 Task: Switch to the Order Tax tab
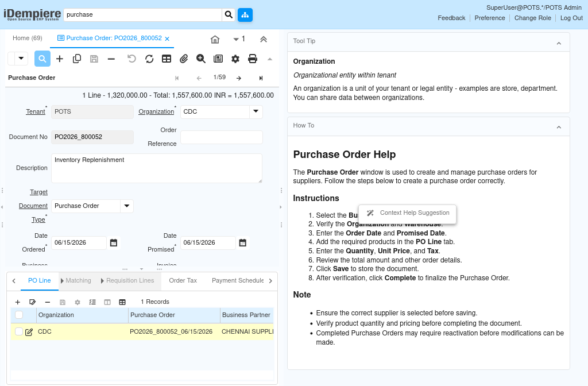[x=183, y=280]
